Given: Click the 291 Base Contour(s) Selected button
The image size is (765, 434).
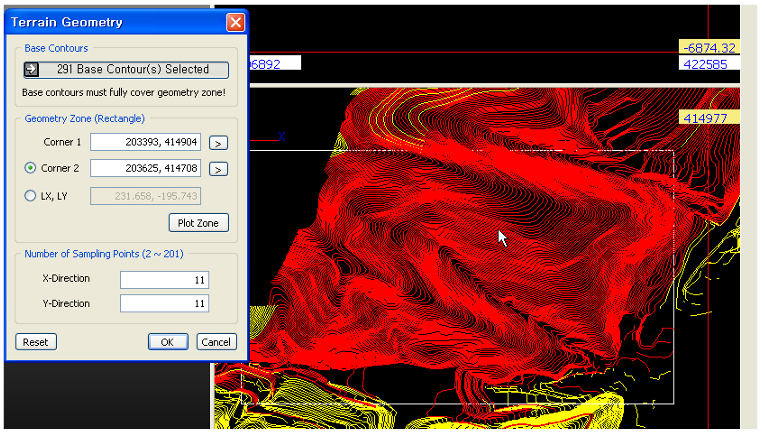Looking at the screenshot, I should (126, 70).
